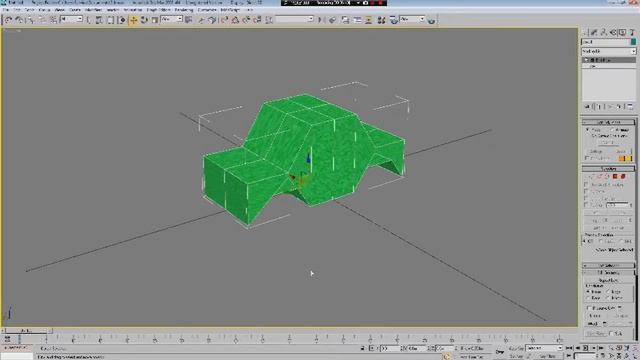640x360 pixels.
Task: Open the key filter Selected dropdown
Action: pyautogui.click(x=544, y=348)
